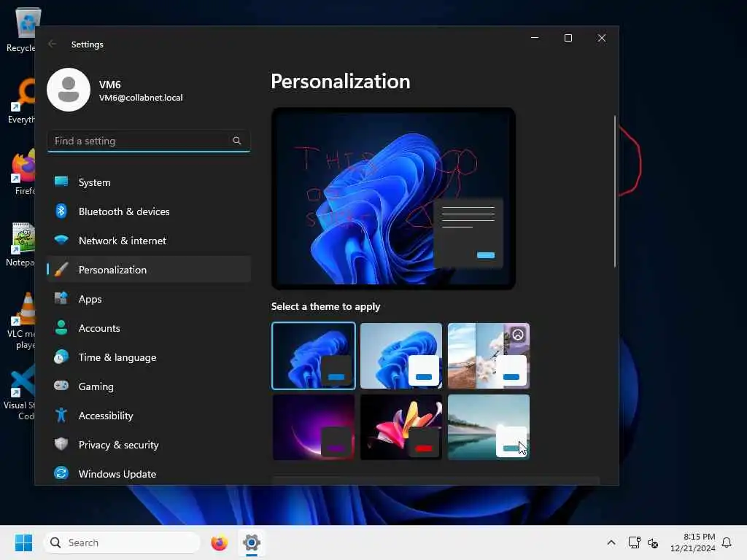Select the Visual Studio Code desktop icon
The image size is (747, 560).
pyautogui.click(x=20, y=392)
